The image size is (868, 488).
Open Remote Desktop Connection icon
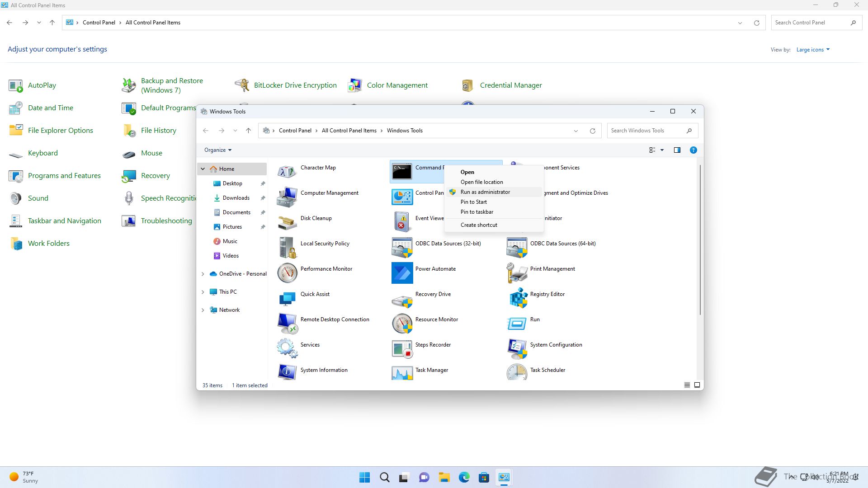tap(287, 323)
